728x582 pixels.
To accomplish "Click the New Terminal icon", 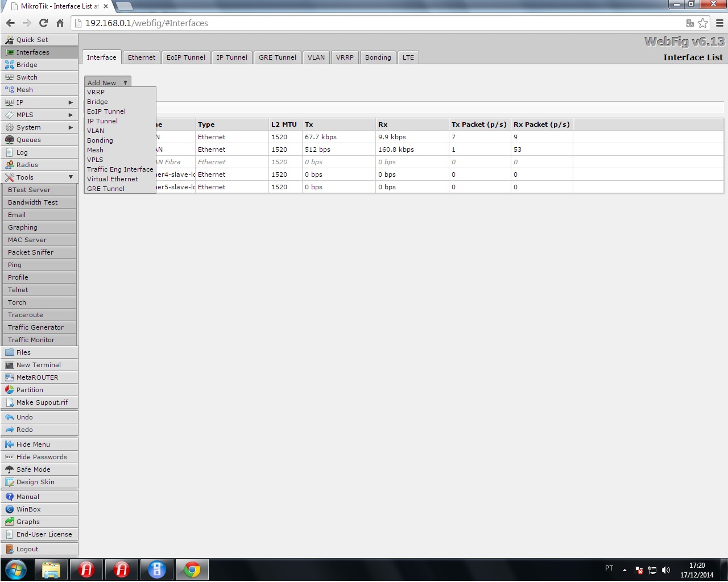I will 10,365.
